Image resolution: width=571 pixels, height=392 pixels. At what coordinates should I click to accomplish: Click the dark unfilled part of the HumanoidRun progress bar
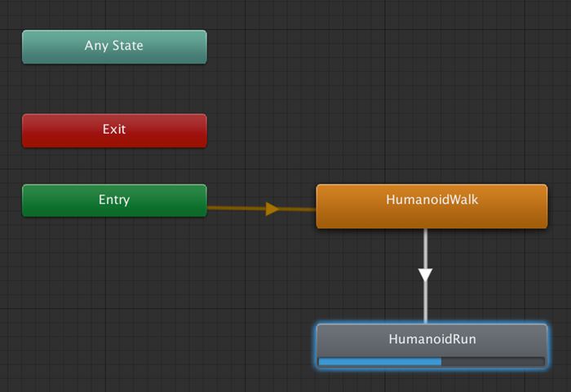(493, 361)
